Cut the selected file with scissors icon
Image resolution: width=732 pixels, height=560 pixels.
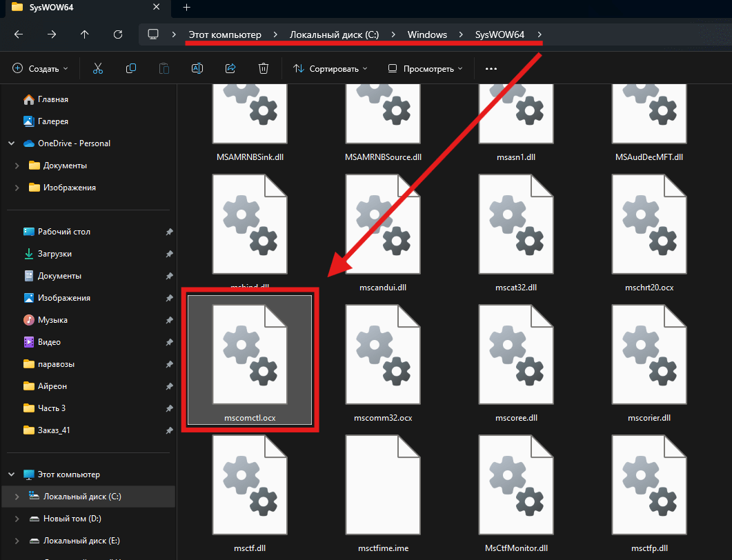[x=97, y=68]
